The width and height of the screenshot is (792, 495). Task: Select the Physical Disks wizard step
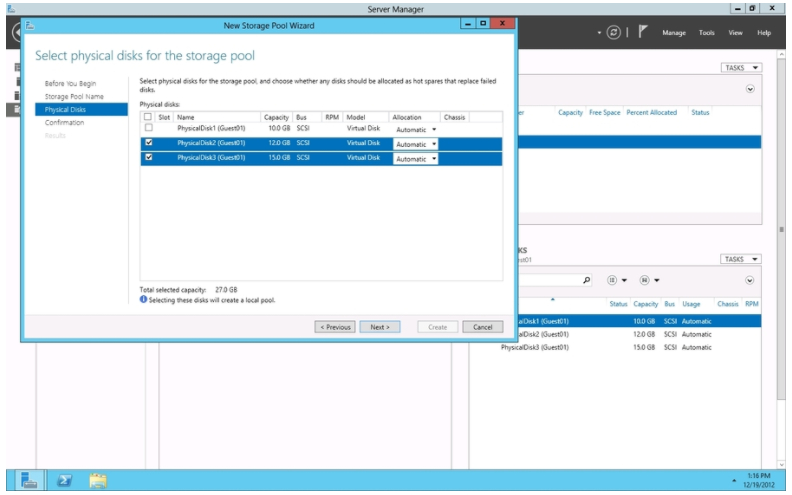tap(81, 110)
